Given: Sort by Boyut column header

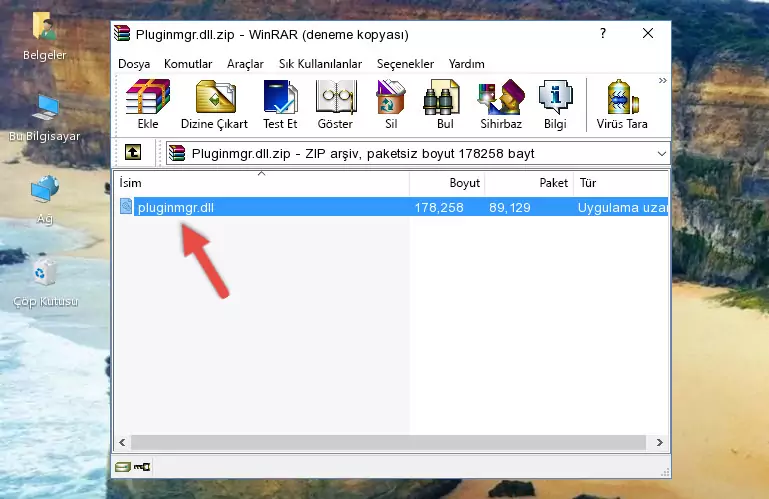Looking at the screenshot, I should pyautogui.click(x=447, y=183).
